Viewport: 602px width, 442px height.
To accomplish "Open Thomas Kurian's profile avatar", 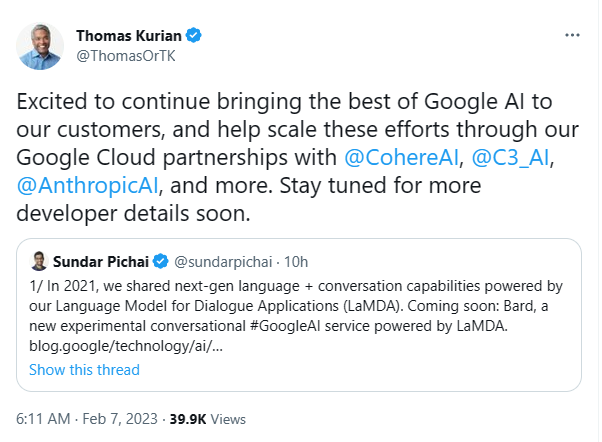I will [x=40, y=46].
